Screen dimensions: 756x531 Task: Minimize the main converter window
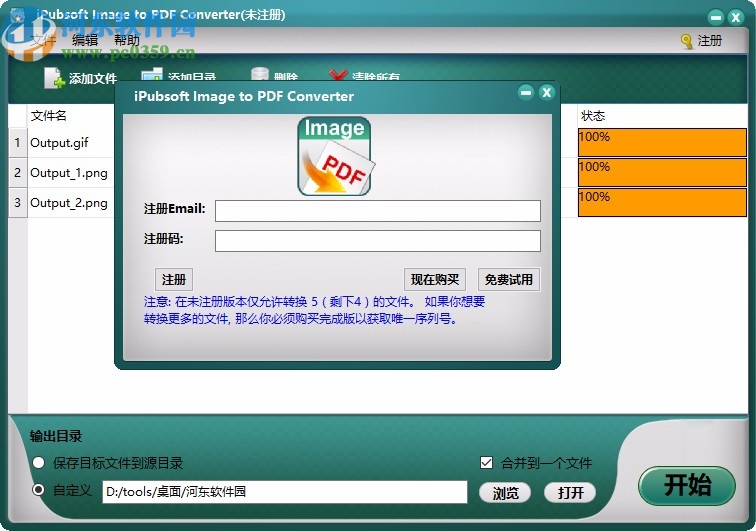click(716, 17)
